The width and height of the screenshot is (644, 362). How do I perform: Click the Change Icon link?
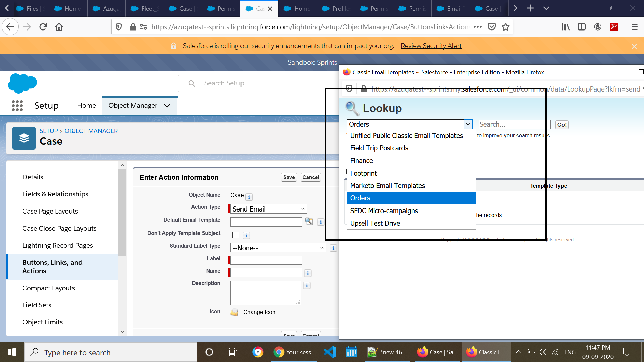click(259, 312)
